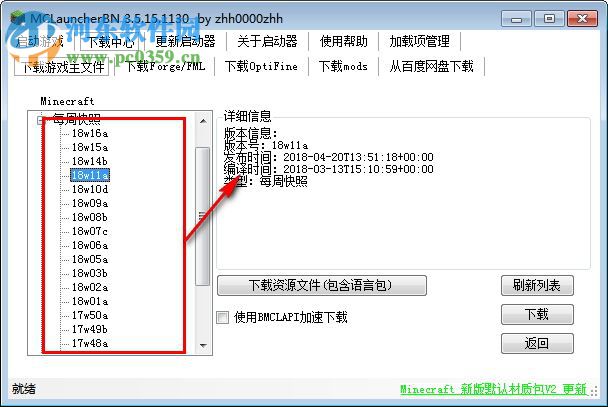The width and height of the screenshot is (608, 407).
Task: Select version 18w02a
Action: 90,287
